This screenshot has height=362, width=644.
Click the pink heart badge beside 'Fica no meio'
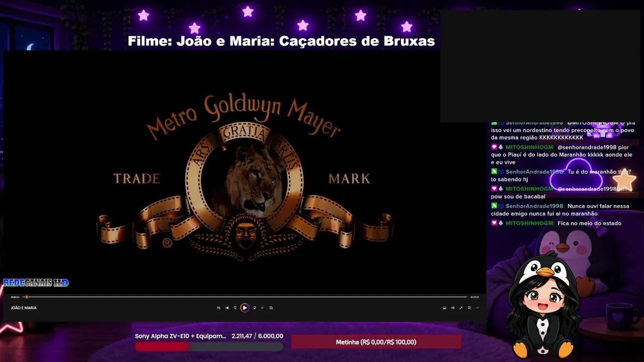pos(494,223)
